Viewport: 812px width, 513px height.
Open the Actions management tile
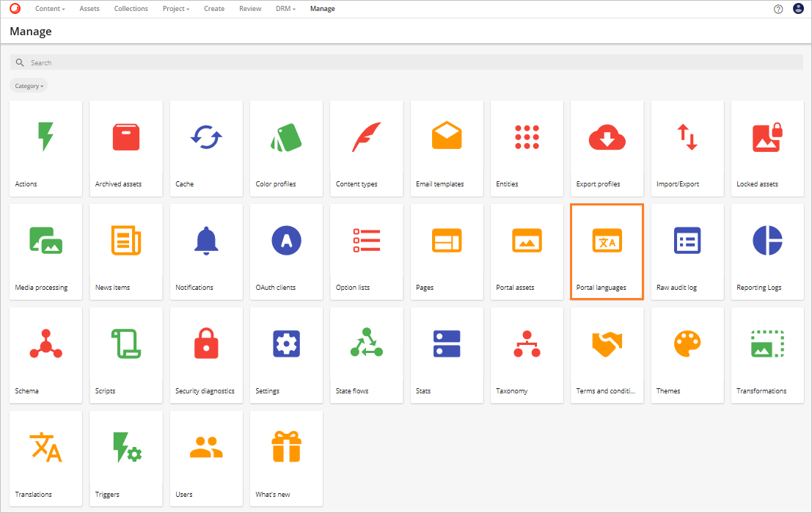tap(45, 139)
